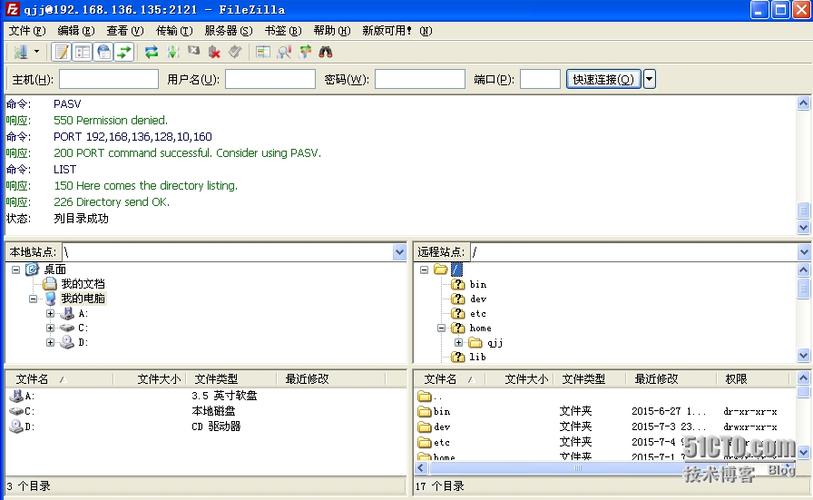This screenshot has width=813, height=500.
Task: Focus the 用户名(U) input field
Action: pyautogui.click(x=270, y=79)
